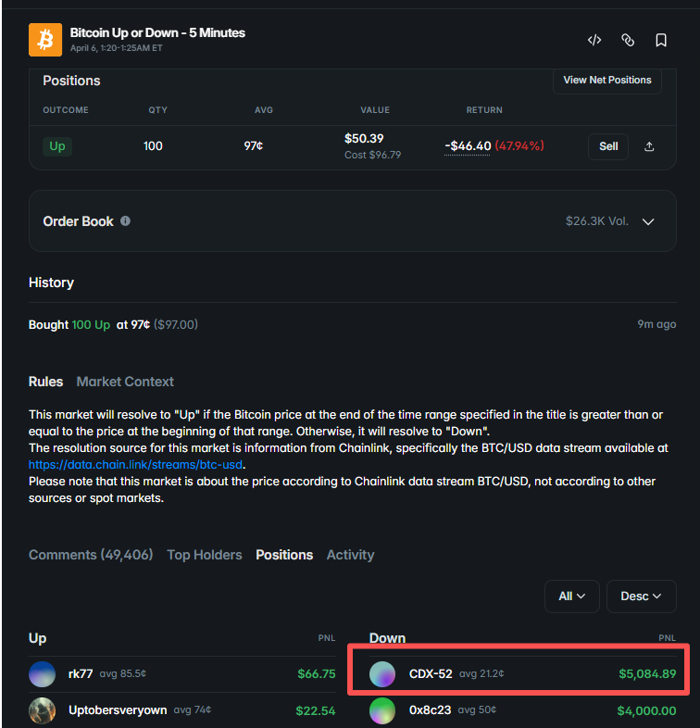Bookmark this Bitcoin market
700x728 pixels.
[661, 40]
